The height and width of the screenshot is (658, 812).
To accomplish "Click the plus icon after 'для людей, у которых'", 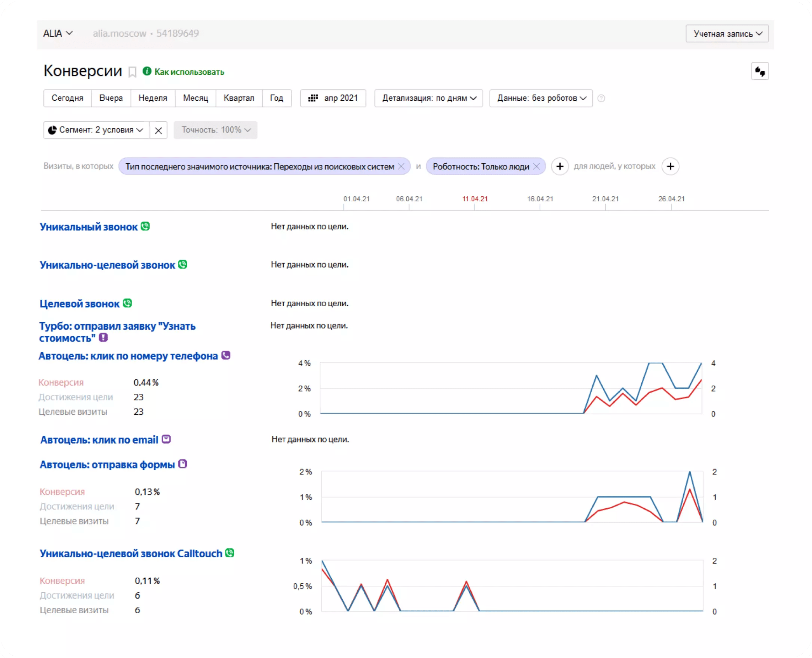I will (670, 166).
